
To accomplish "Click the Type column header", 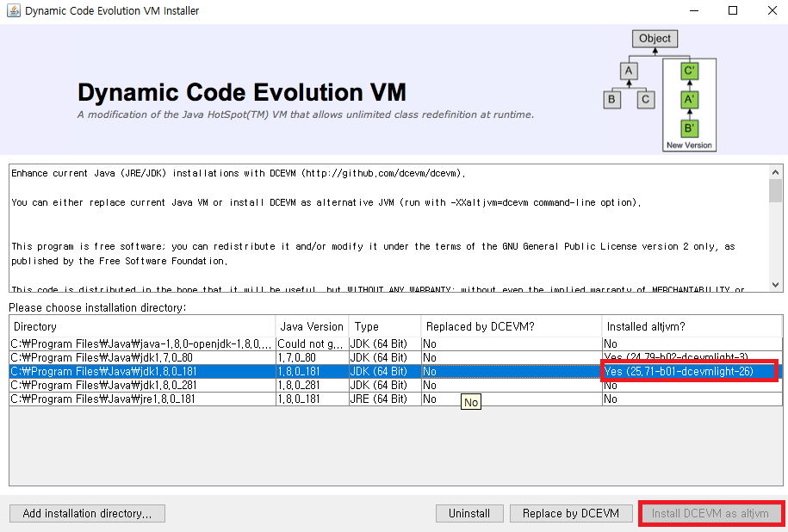I will click(385, 326).
